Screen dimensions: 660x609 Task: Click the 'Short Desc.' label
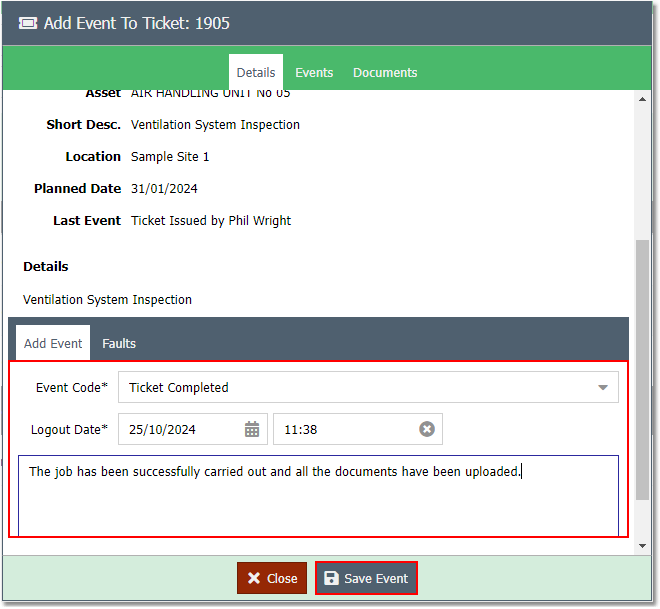tap(83, 125)
